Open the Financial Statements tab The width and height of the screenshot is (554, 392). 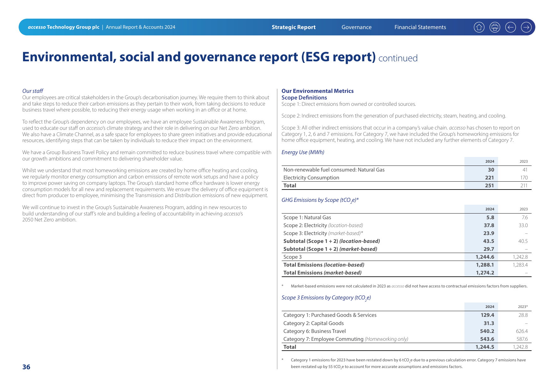click(x=420, y=27)
